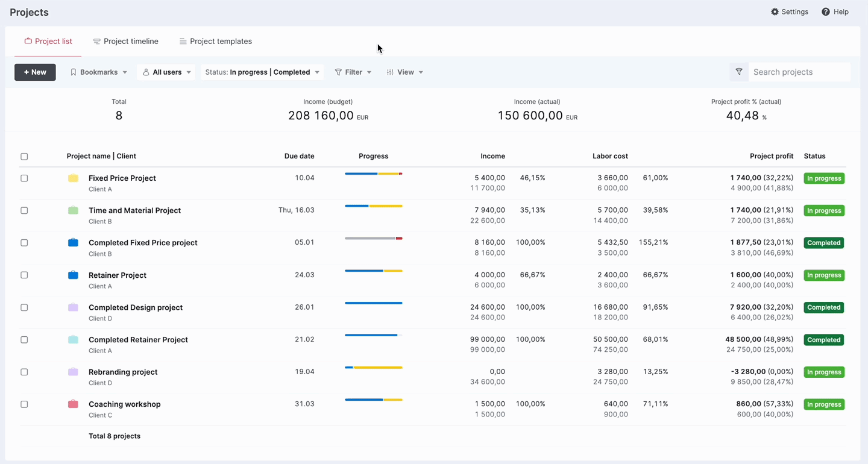Screen dimensions: 868x464
Task: Click the In progress badge of Retainer Project
Action: (x=824, y=275)
